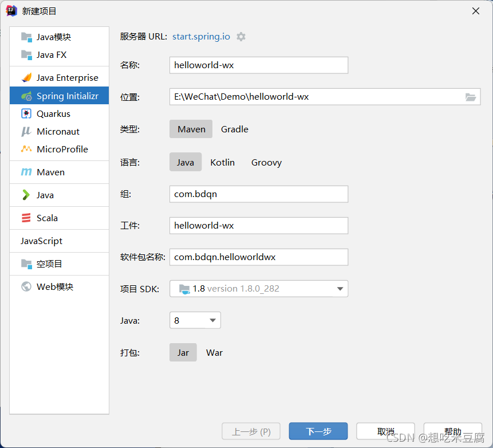The image size is (493, 448).
Task: Select Gradle as project type
Action: point(235,129)
